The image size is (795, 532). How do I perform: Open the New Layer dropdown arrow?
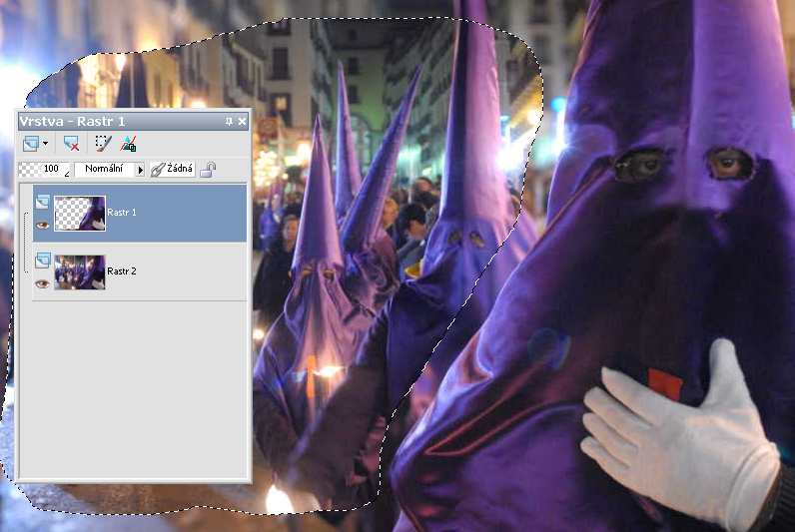tap(46, 144)
